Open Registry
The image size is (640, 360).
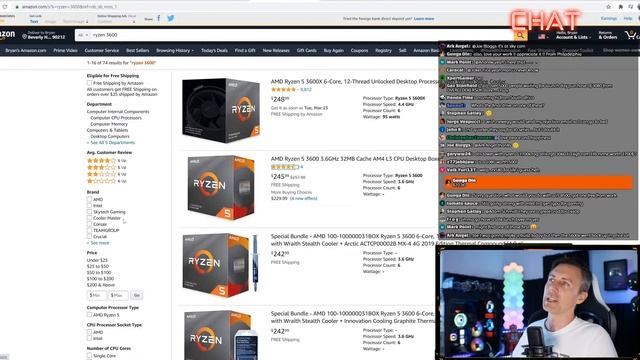tap(383, 51)
